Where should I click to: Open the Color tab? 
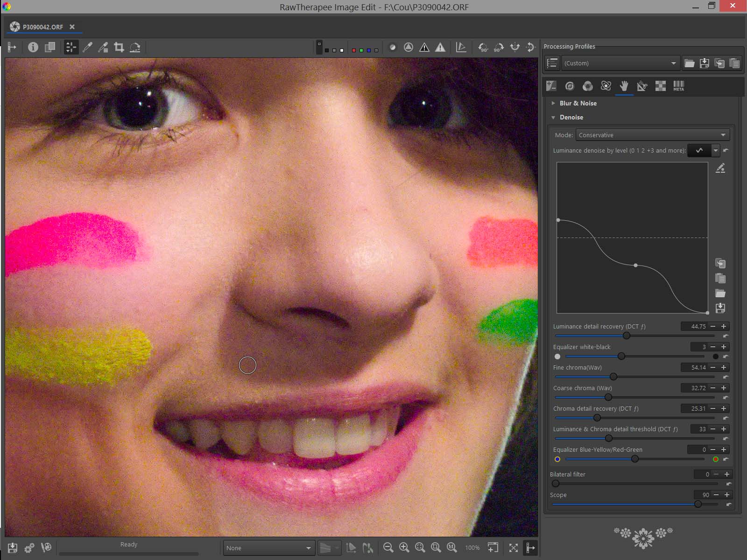(587, 86)
